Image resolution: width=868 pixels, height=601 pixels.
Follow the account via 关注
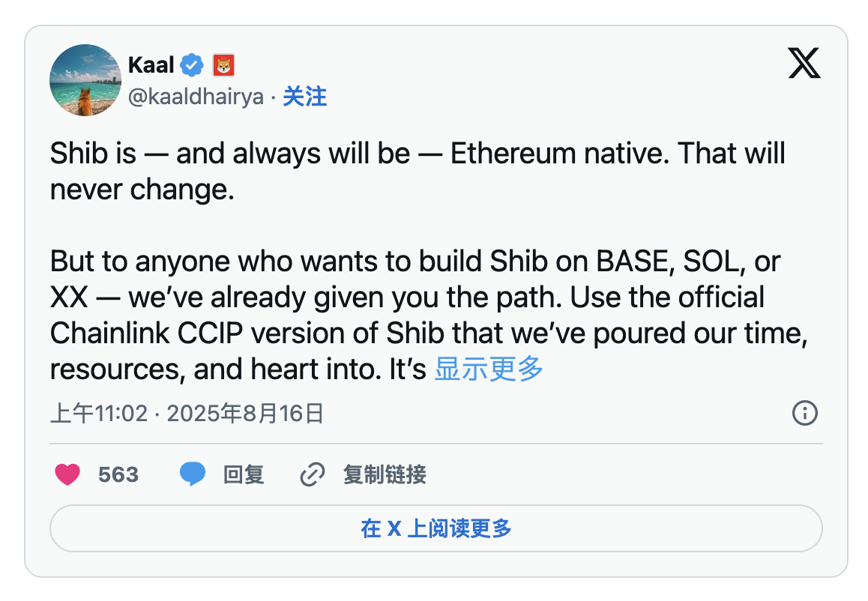[x=304, y=97]
